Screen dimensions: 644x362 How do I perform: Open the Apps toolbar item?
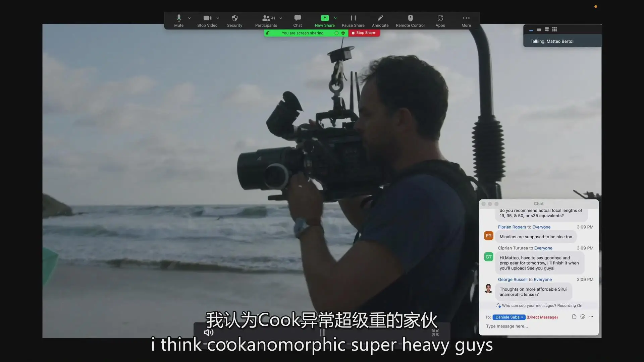click(440, 21)
